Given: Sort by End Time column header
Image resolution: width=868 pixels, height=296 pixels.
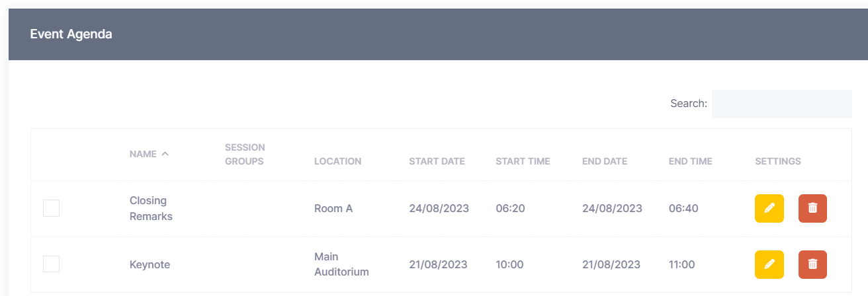Looking at the screenshot, I should point(690,161).
